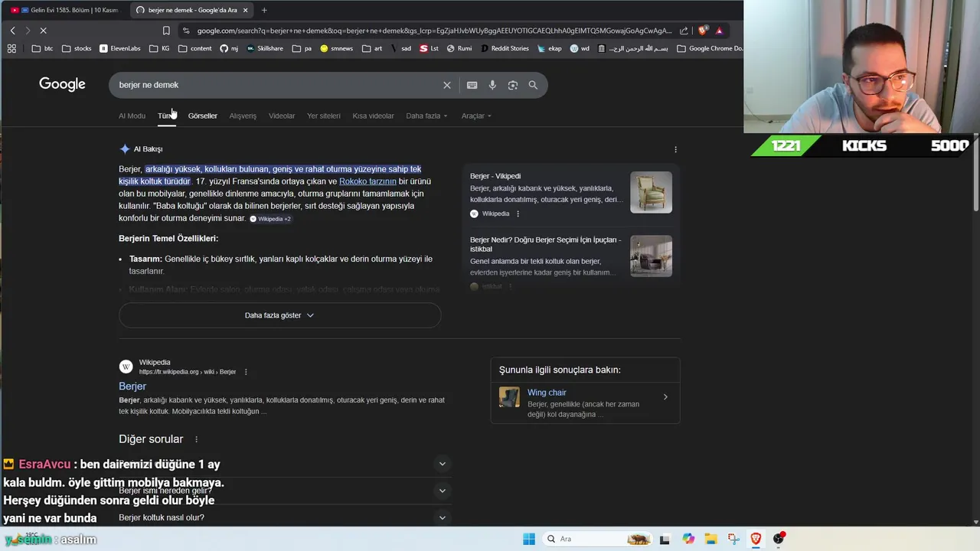Click the browser back arrow
The width and height of the screenshot is (980, 551).
(x=12, y=31)
